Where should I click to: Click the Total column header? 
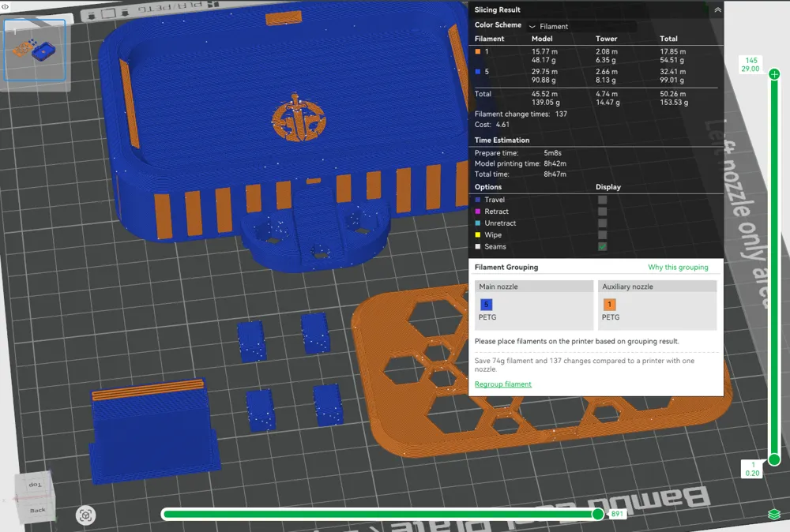click(x=668, y=39)
